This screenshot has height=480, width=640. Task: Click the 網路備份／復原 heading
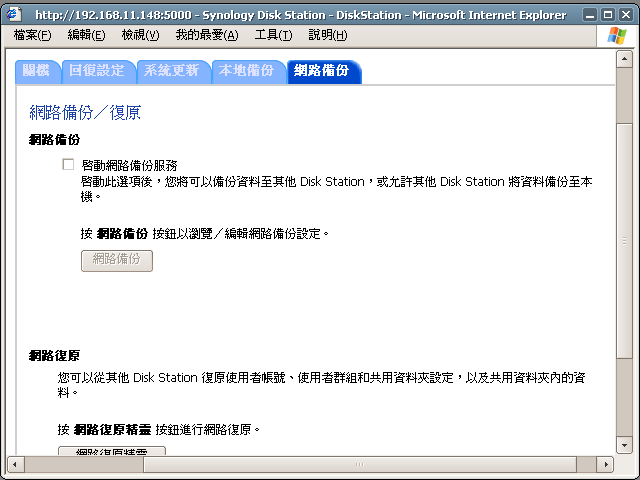point(85,112)
